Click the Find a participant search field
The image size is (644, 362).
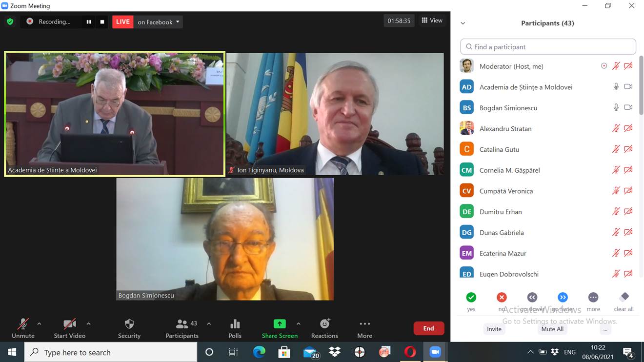tap(548, 47)
